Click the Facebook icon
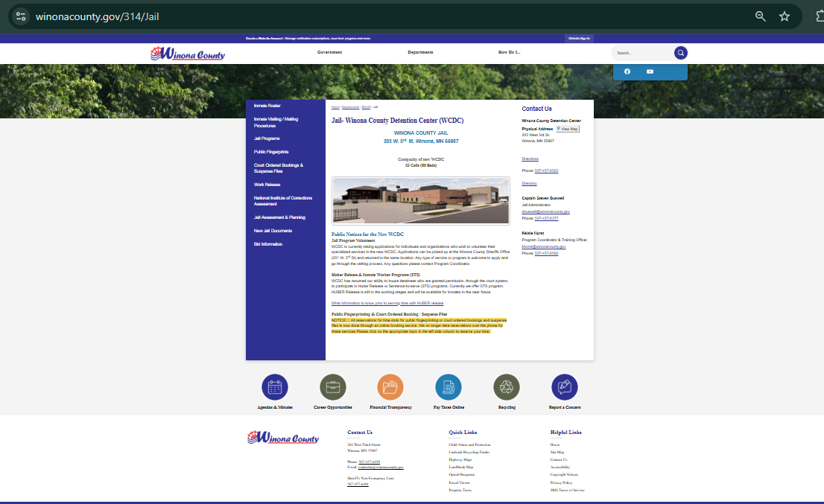 tap(627, 71)
